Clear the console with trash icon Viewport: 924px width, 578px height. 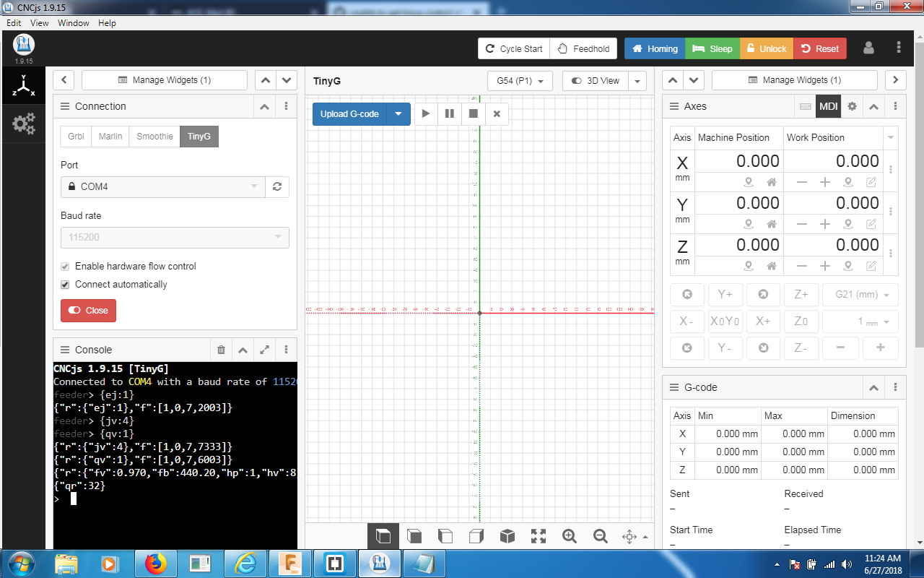[x=222, y=350]
